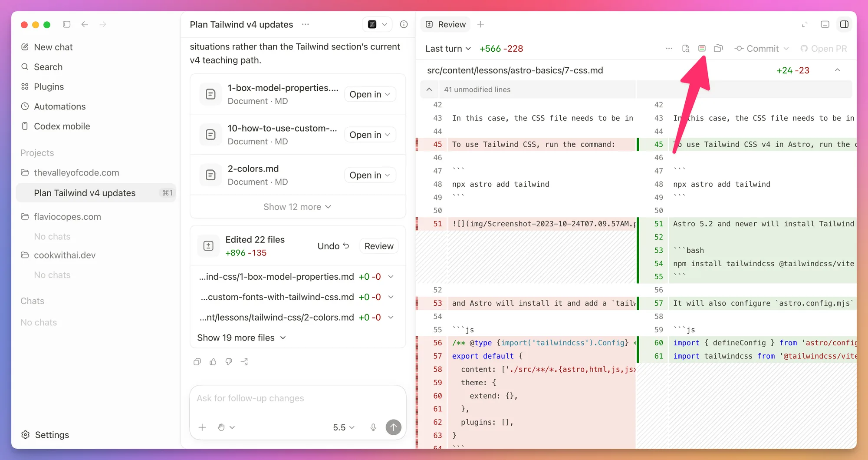Expand the 41 unmodified lines
The image size is (868, 460).
tap(429, 89)
